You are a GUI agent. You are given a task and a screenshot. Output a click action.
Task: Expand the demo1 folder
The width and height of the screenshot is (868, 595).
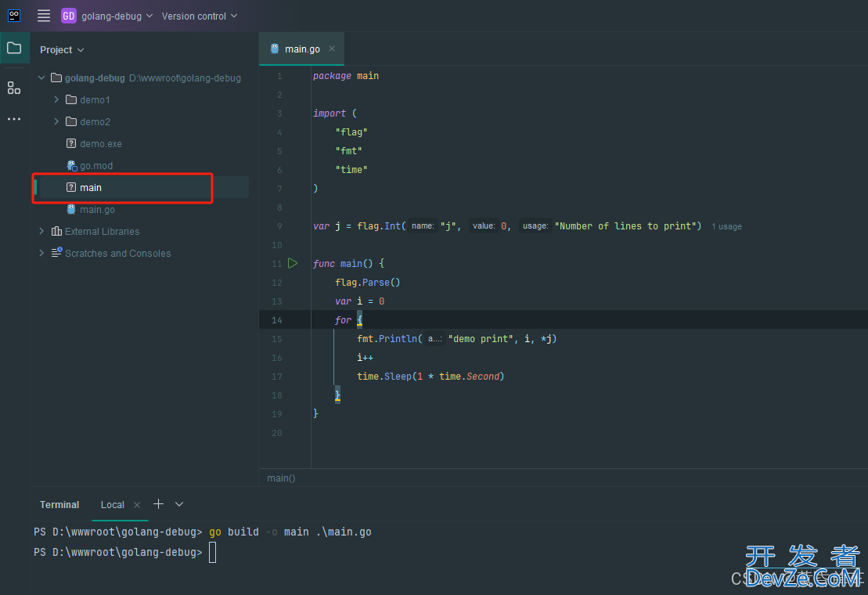(56, 99)
